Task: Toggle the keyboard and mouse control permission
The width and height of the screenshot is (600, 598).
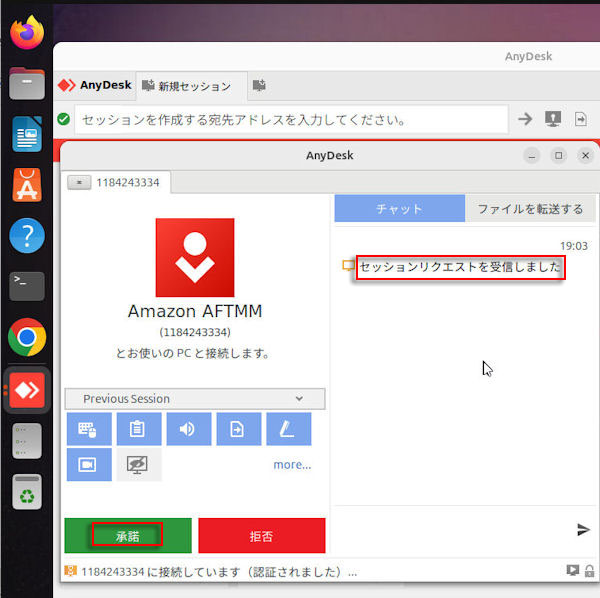Action: [89, 429]
